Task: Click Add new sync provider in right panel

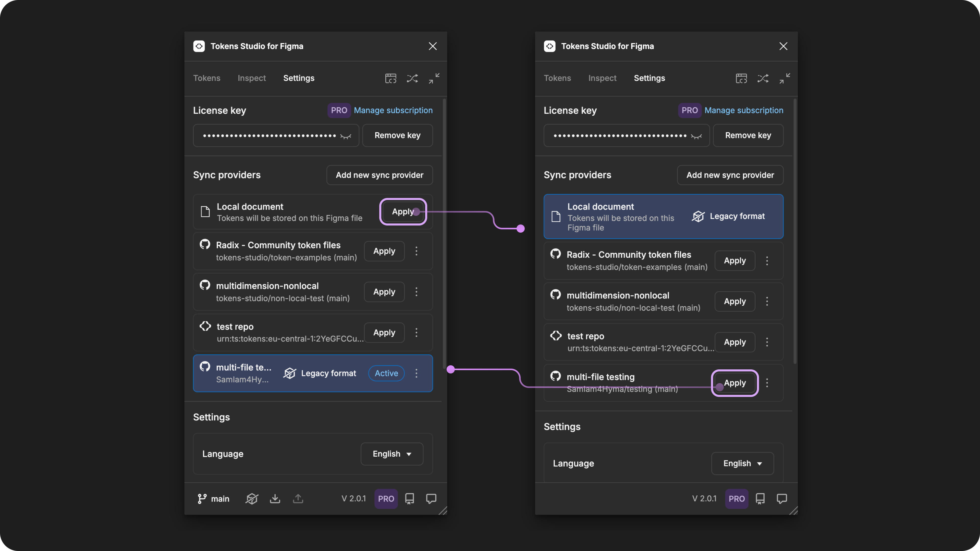Action: (730, 175)
